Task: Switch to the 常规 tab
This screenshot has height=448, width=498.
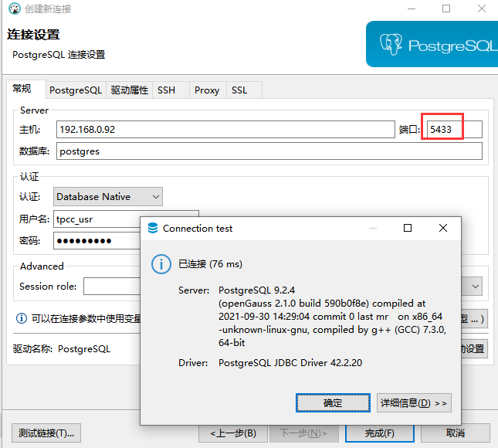Action: click(26, 89)
